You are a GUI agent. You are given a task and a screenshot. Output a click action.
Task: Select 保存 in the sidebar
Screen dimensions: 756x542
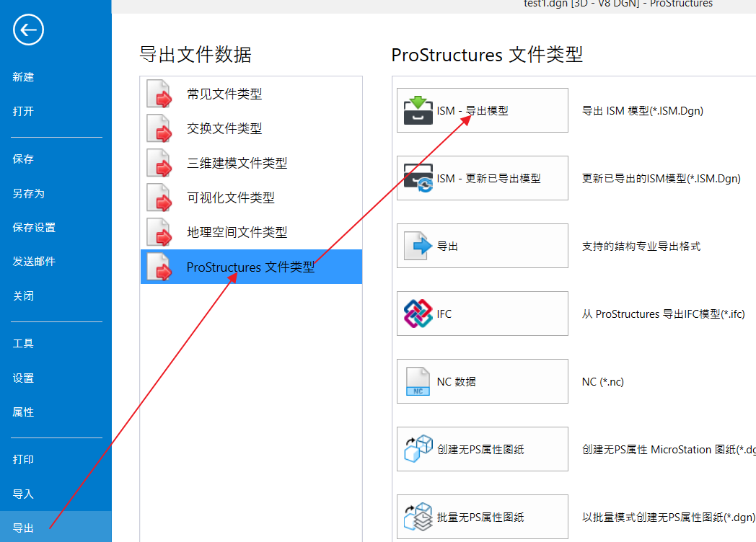23,159
